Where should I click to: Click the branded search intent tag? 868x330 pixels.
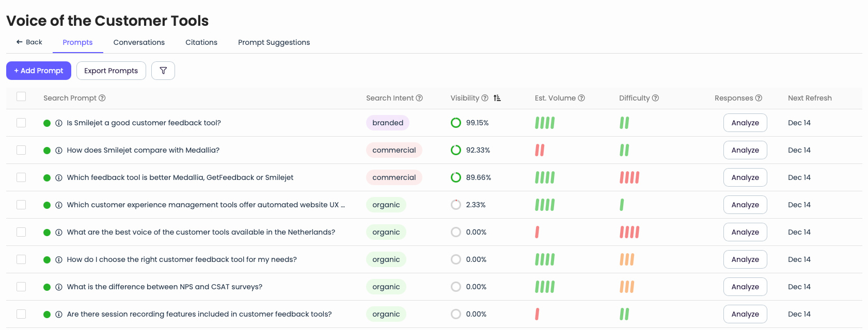coord(388,123)
